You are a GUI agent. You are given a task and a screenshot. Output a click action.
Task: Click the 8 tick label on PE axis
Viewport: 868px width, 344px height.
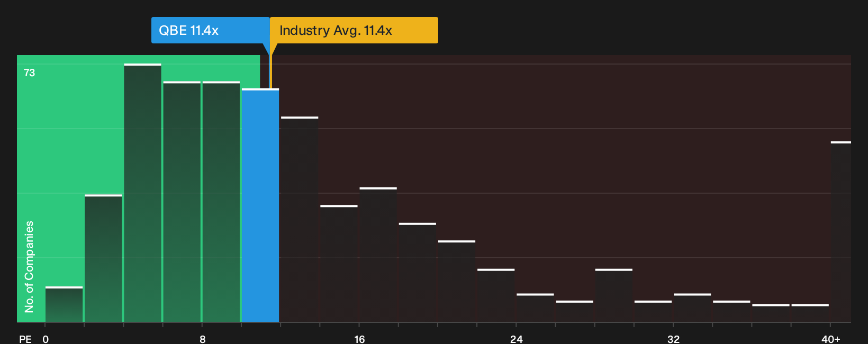coord(203,339)
